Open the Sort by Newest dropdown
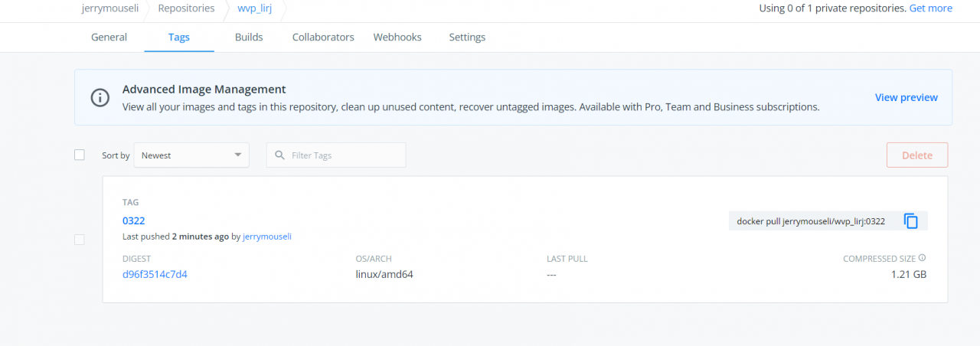Viewport: 980px width, 346px height. [x=191, y=155]
